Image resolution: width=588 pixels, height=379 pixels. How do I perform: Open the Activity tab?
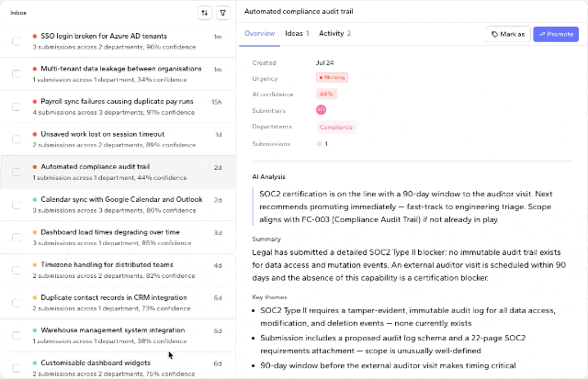pyautogui.click(x=334, y=33)
